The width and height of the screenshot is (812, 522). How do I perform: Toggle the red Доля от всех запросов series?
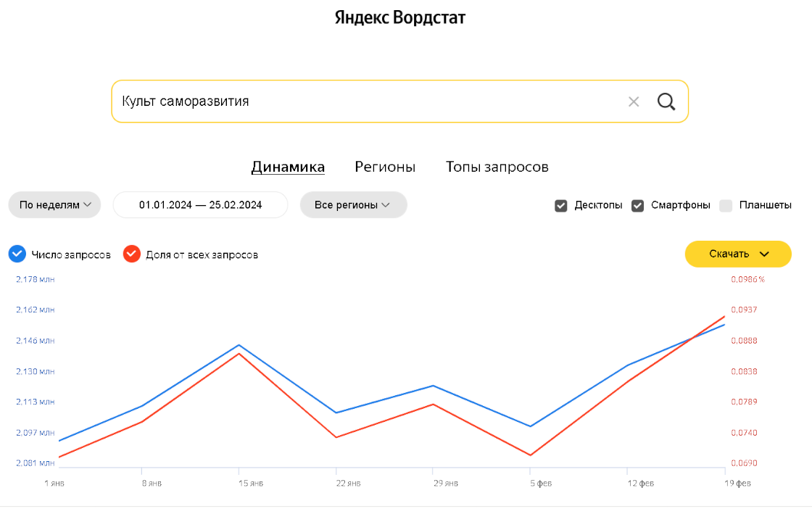131,254
